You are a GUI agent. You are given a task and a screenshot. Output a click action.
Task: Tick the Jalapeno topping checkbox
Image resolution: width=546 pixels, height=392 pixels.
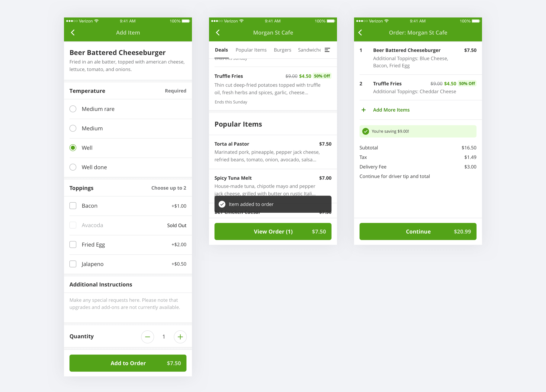coord(73,264)
